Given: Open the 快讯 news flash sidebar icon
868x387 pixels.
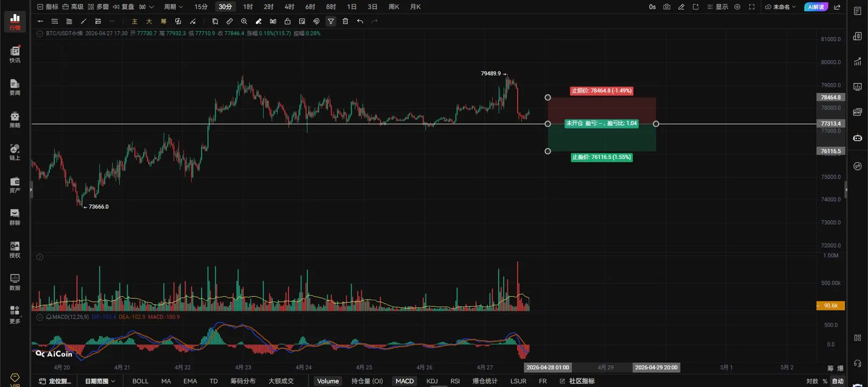Looking at the screenshot, I should click(x=15, y=54).
